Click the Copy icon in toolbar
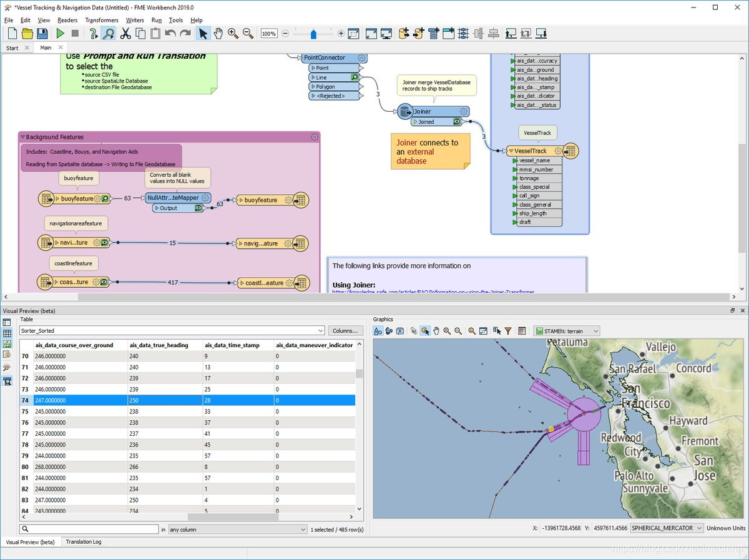The width and height of the screenshot is (749, 560). pyautogui.click(x=140, y=33)
